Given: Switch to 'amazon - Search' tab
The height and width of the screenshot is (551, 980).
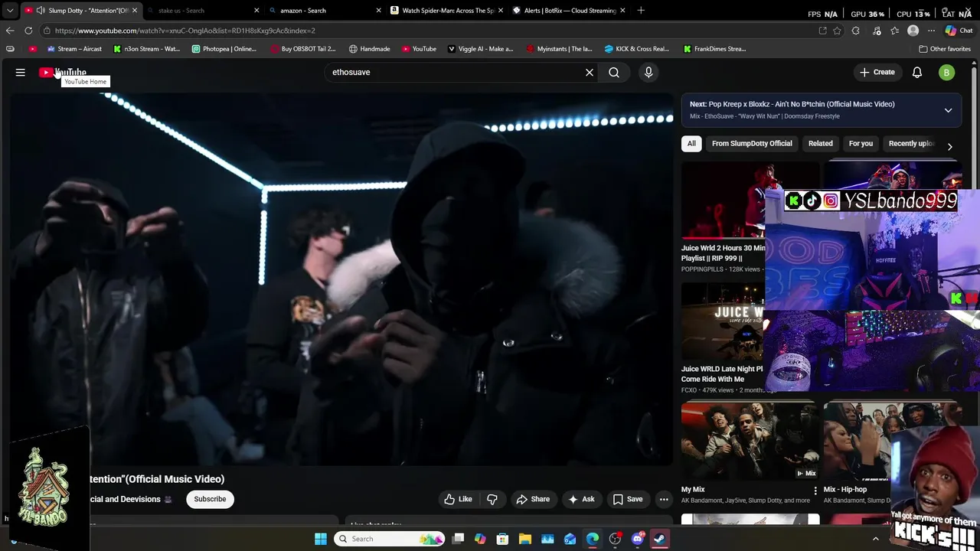Looking at the screenshot, I should pyautogui.click(x=325, y=11).
